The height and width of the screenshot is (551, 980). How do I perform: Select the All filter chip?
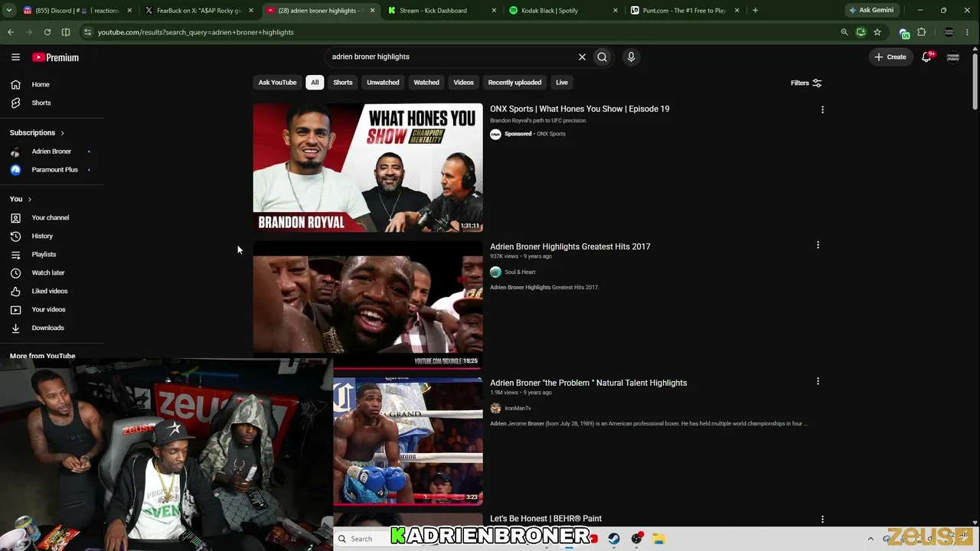[x=315, y=83]
